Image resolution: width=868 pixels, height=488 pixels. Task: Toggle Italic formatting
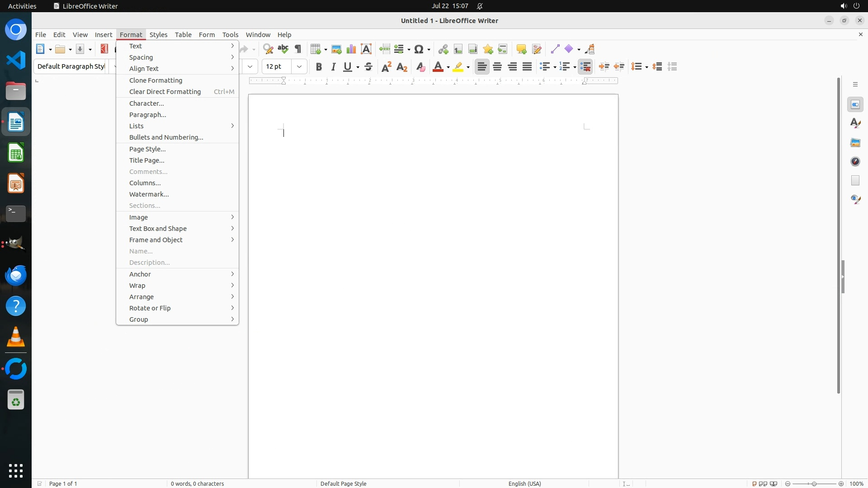(334, 67)
